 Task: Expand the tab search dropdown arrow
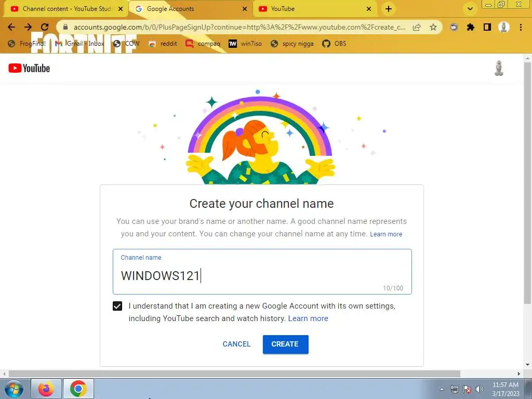tap(470, 9)
